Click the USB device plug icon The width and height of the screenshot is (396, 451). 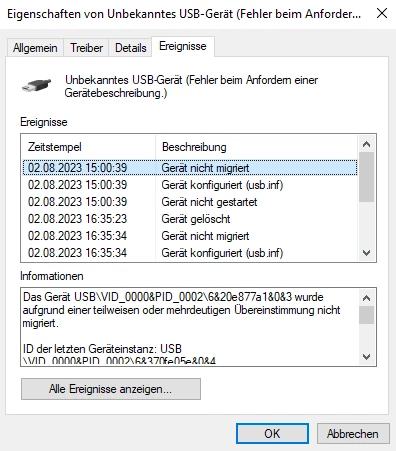[x=36, y=85]
